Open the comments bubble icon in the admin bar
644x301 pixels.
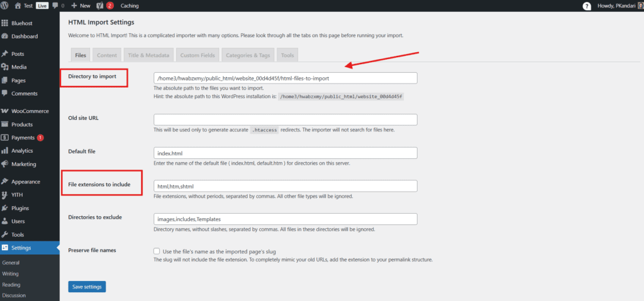(55, 6)
